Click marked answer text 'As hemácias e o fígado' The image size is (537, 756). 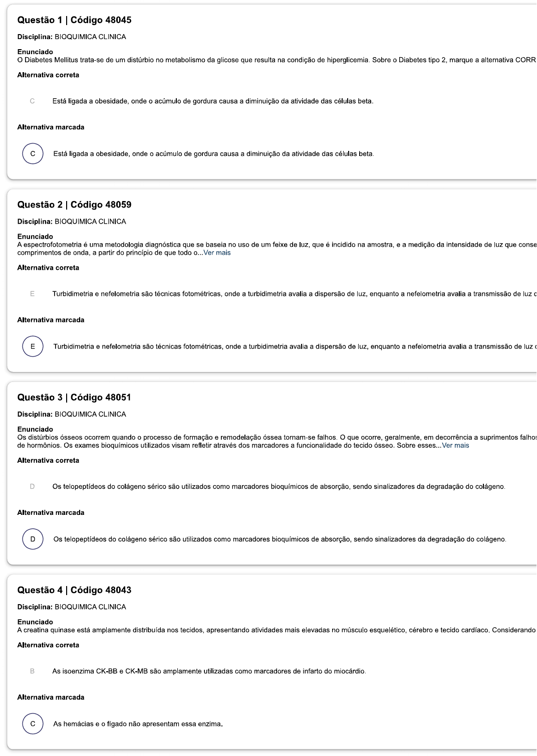point(138,724)
